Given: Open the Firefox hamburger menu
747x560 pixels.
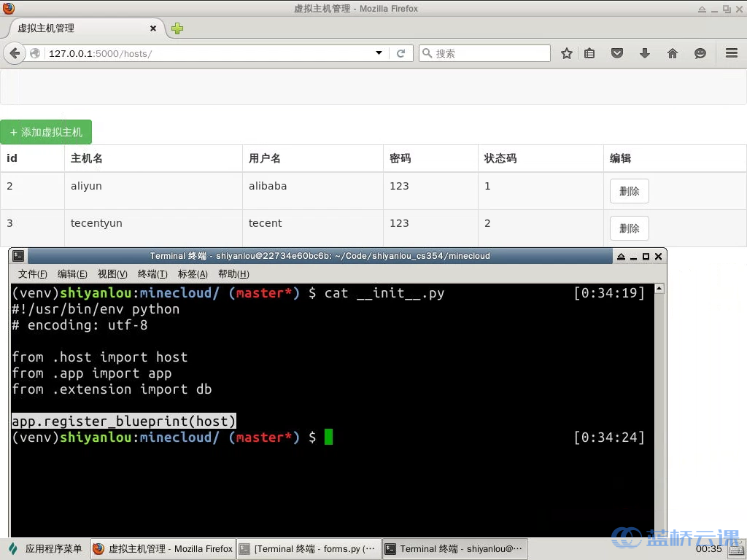Looking at the screenshot, I should pyautogui.click(x=730, y=52).
